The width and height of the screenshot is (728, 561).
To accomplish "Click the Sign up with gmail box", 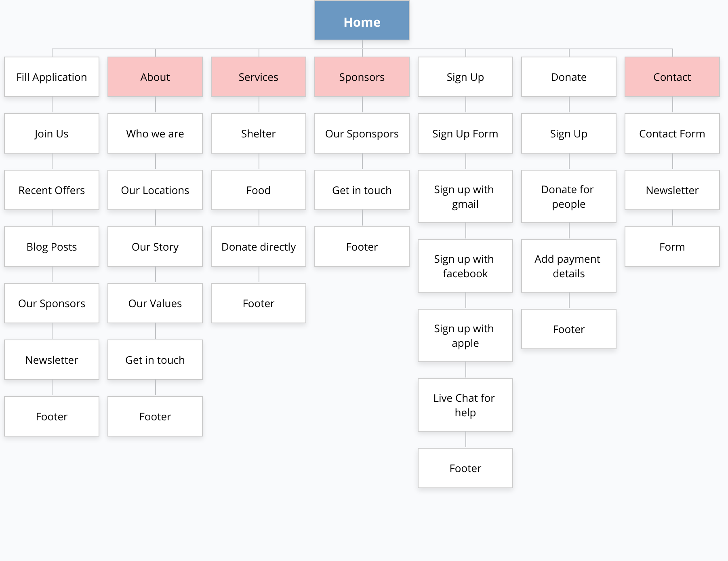I will click(465, 196).
